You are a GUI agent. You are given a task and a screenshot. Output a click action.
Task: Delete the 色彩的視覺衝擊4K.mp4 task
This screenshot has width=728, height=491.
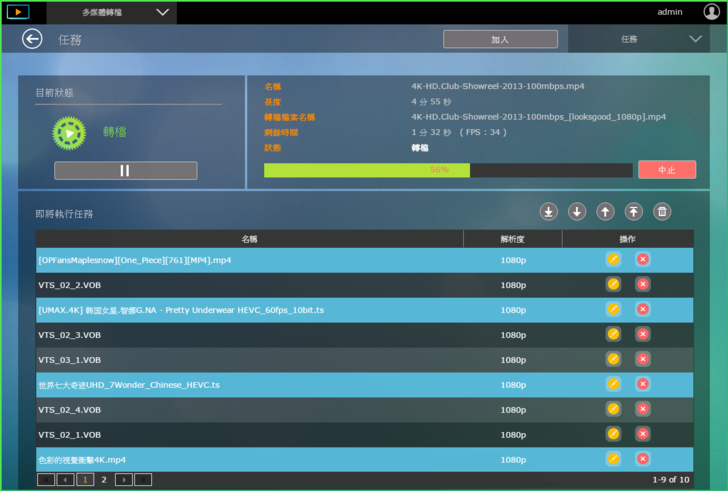click(642, 459)
